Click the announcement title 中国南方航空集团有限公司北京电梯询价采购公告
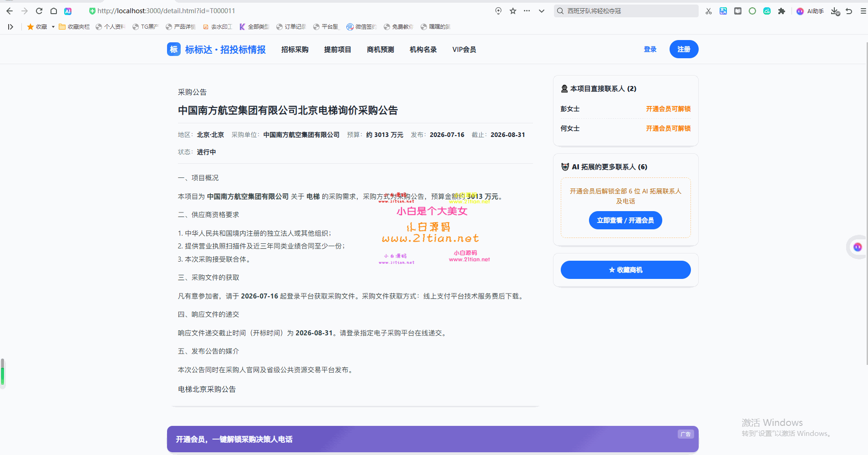This screenshot has width=868, height=455. [x=288, y=110]
